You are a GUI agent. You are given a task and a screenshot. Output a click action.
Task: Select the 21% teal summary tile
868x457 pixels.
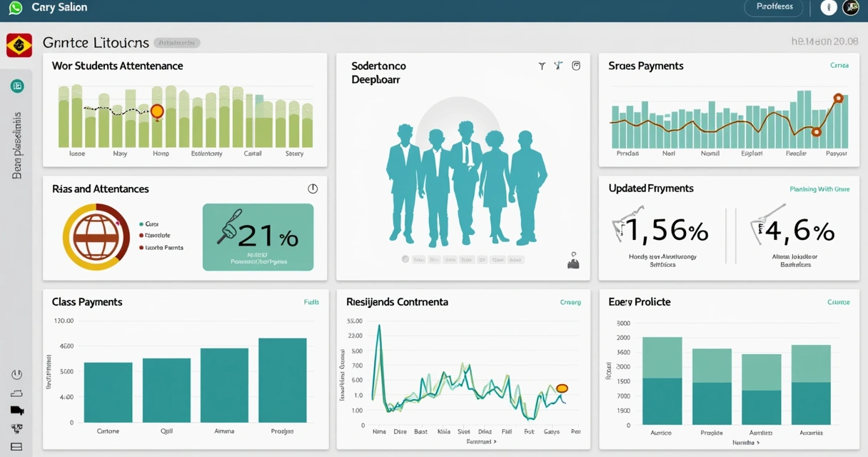pos(258,237)
